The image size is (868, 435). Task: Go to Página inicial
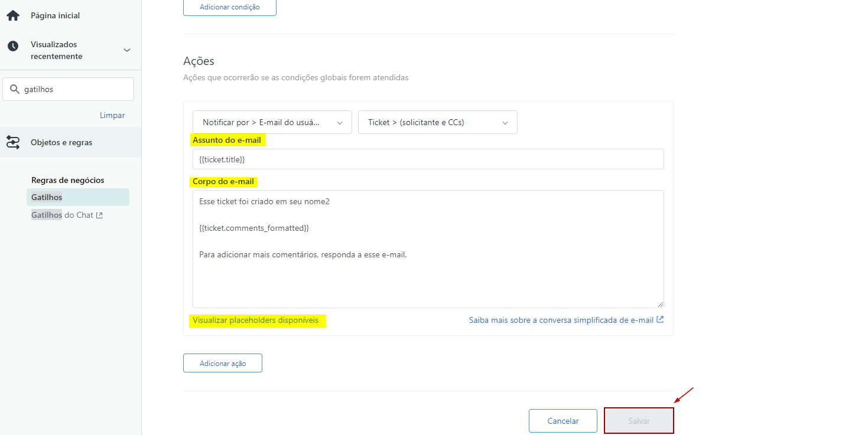coord(55,16)
